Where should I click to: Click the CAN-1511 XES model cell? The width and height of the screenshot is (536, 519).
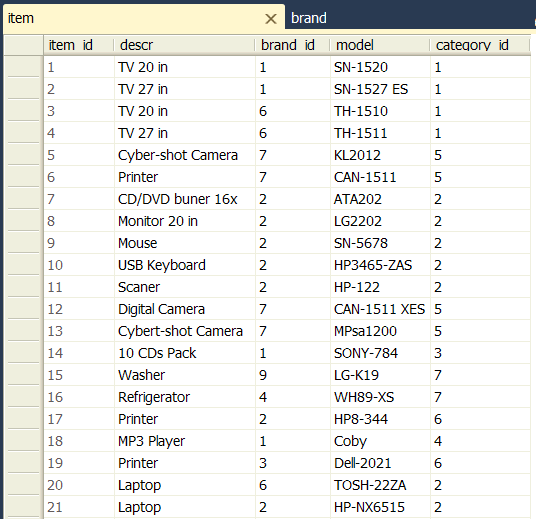point(380,309)
